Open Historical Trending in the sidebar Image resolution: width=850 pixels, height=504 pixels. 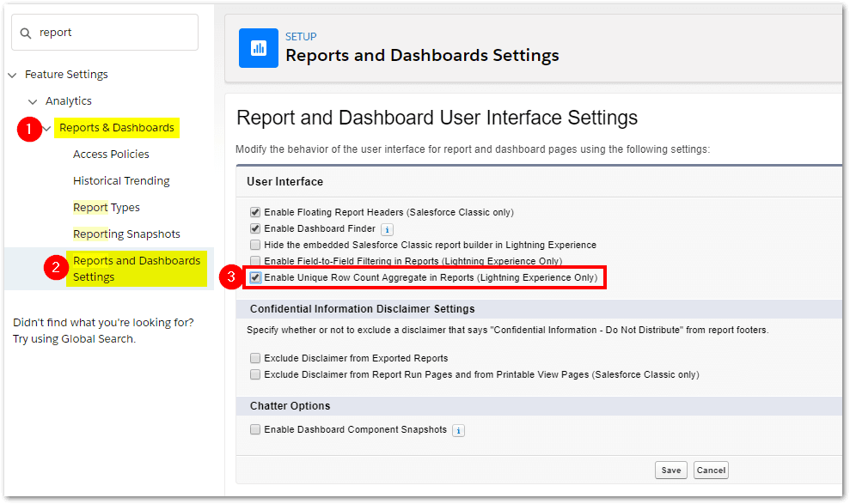(x=121, y=181)
